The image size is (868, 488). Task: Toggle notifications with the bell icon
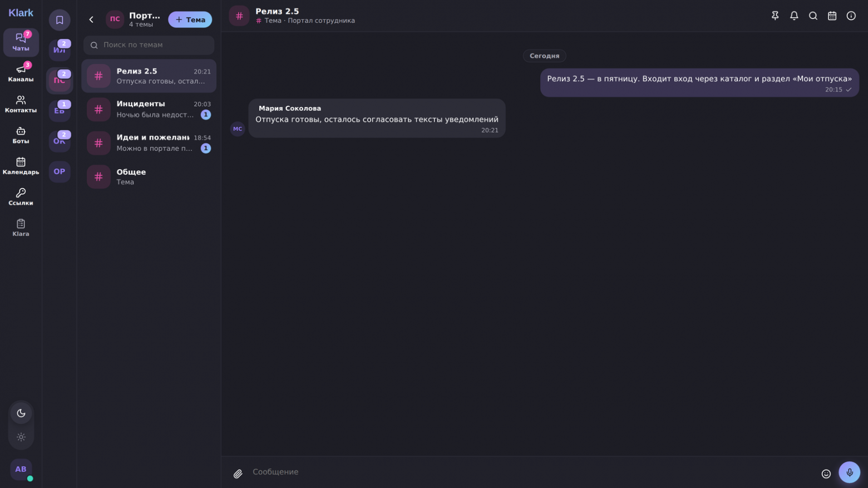pyautogui.click(x=794, y=16)
